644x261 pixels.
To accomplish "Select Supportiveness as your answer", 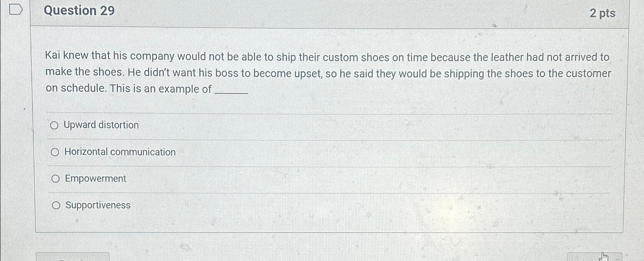I will tap(56, 205).
